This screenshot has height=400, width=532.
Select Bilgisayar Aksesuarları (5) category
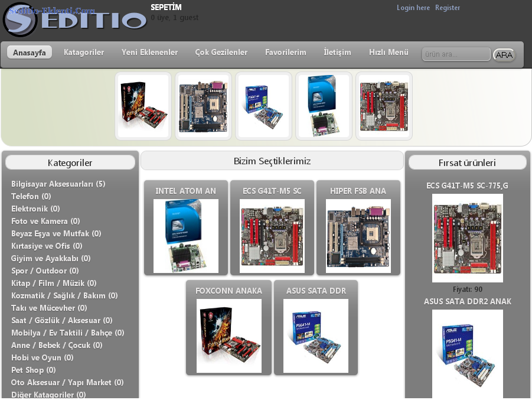(58, 184)
